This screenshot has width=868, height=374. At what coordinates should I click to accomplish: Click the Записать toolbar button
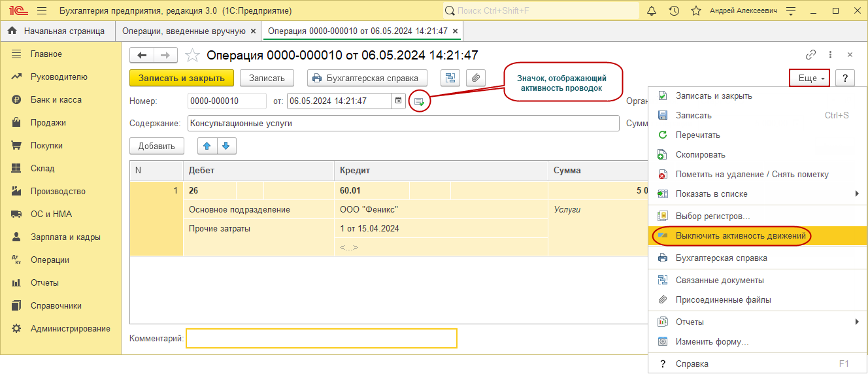tap(267, 78)
